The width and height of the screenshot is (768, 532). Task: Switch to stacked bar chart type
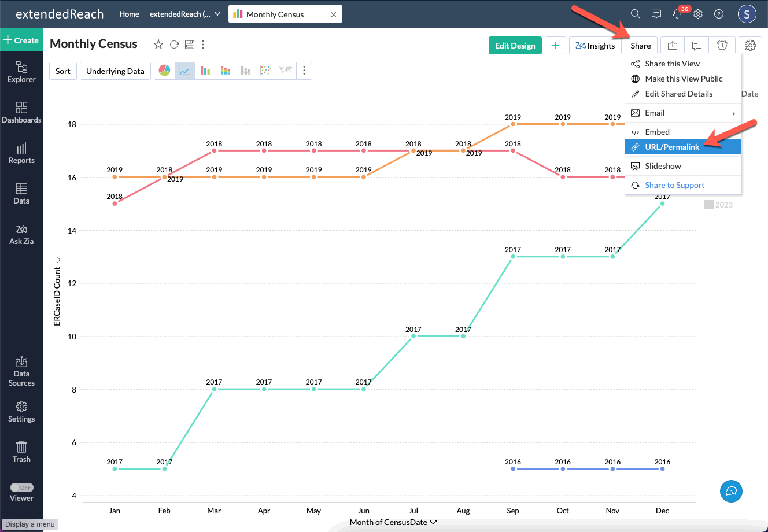[225, 71]
